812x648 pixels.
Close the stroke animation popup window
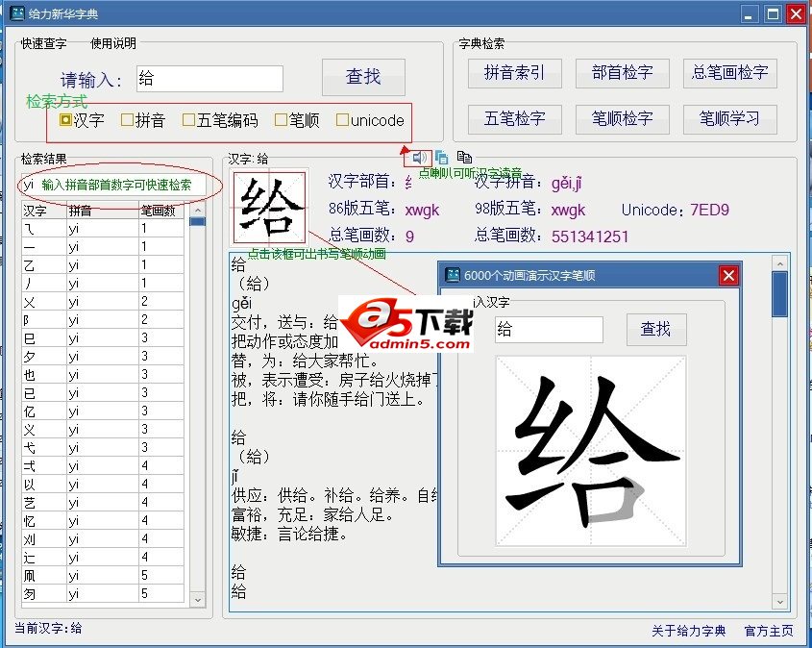coord(728,275)
